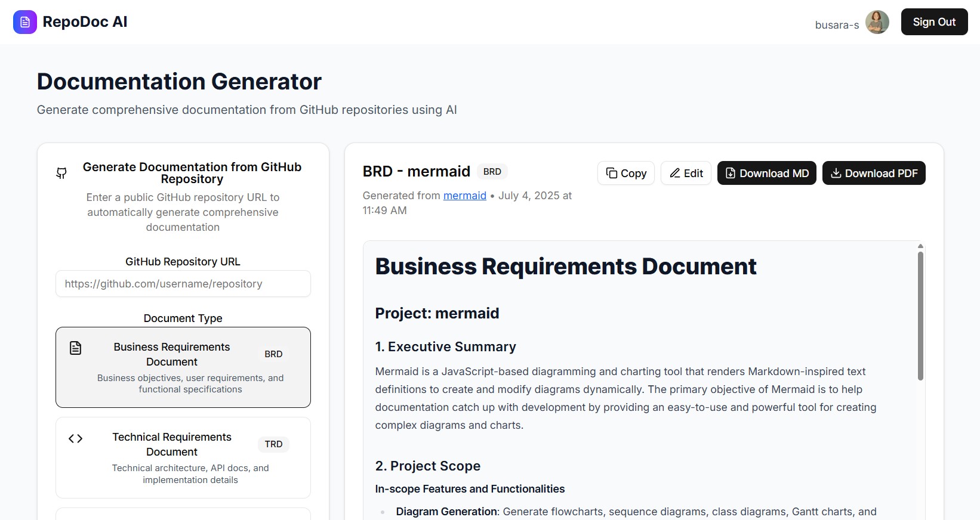This screenshot has height=520, width=980.
Task: Select Business Requirements Document type
Action: coord(183,367)
